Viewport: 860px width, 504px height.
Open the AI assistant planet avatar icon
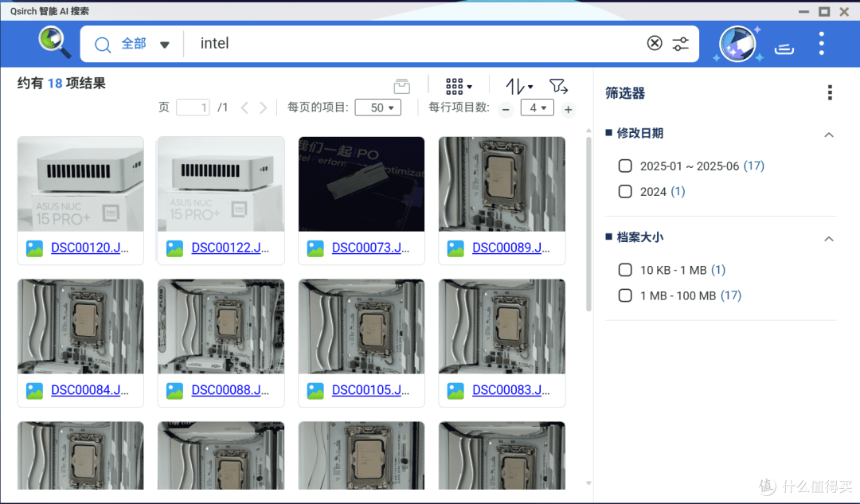pyautogui.click(x=737, y=43)
